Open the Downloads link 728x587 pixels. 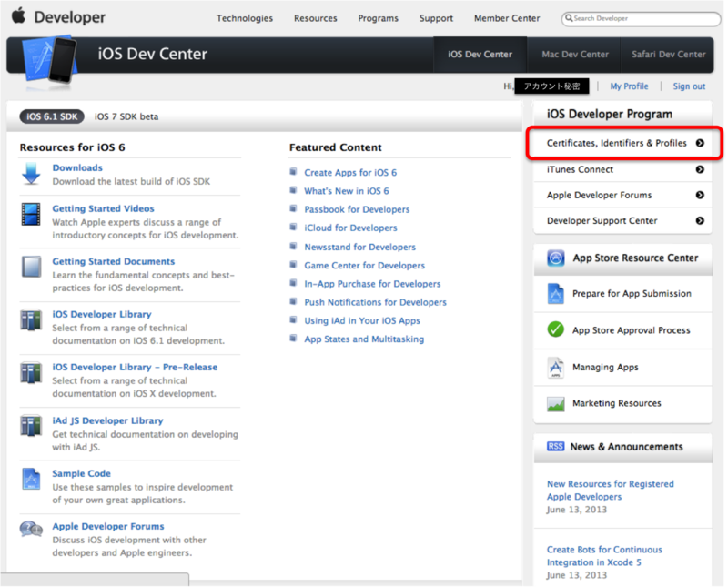pos(77,167)
